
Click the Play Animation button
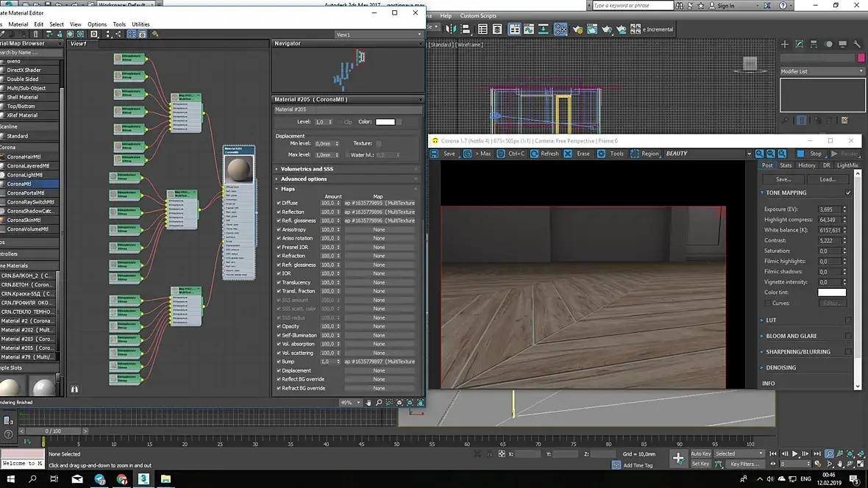[x=795, y=453]
